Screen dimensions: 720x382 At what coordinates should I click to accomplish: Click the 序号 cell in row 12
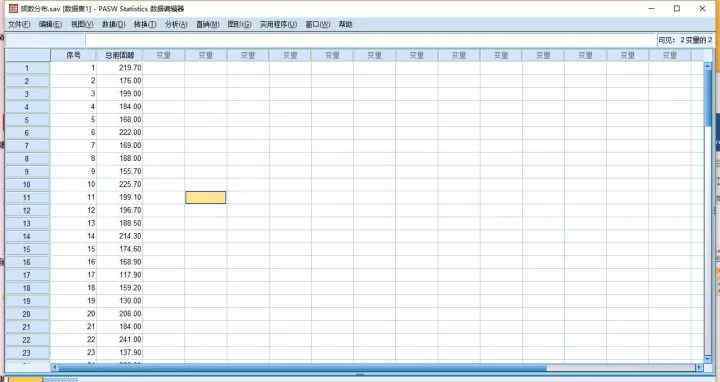[x=73, y=210]
